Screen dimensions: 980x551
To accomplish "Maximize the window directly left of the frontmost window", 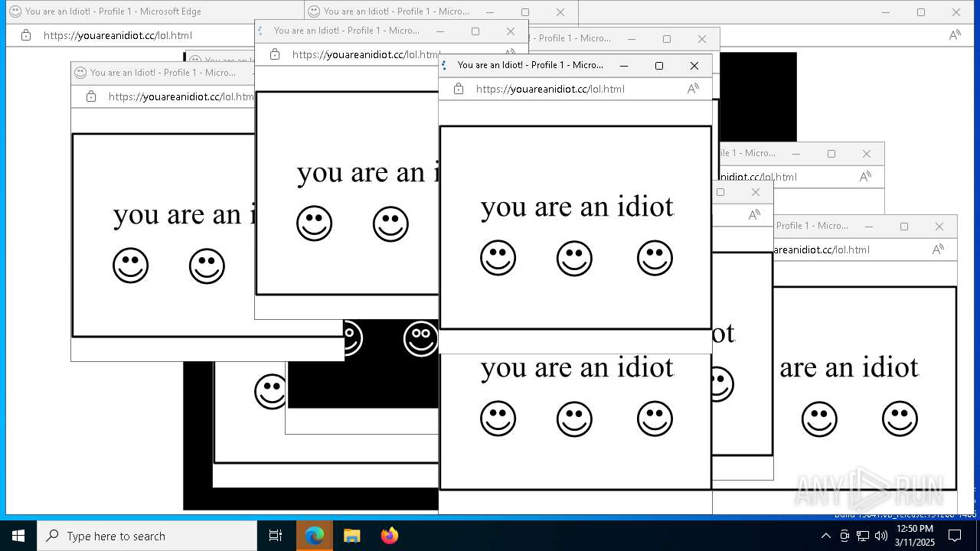I will pyautogui.click(x=475, y=31).
